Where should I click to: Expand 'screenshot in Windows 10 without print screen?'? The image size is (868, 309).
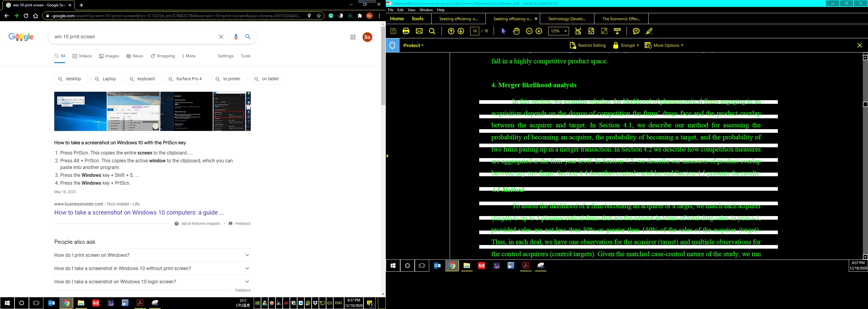152,268
